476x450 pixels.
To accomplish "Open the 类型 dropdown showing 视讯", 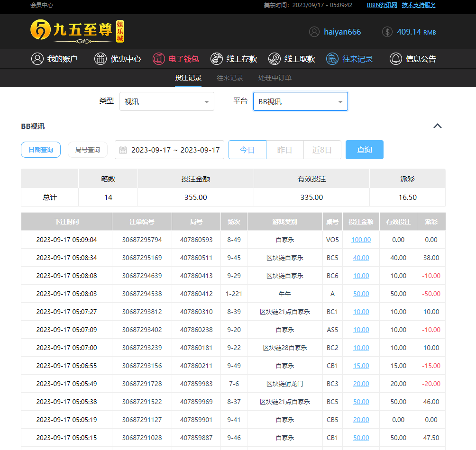I will (166, 101).
